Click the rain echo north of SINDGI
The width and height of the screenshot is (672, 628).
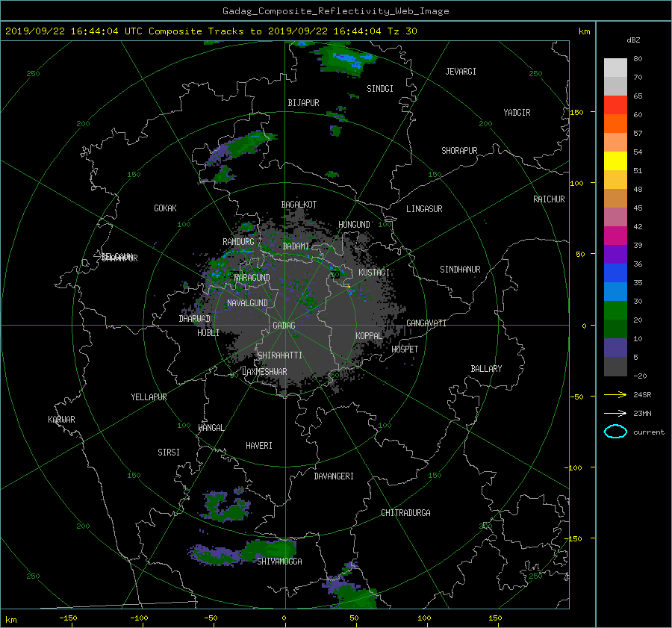tap(346, 60)
